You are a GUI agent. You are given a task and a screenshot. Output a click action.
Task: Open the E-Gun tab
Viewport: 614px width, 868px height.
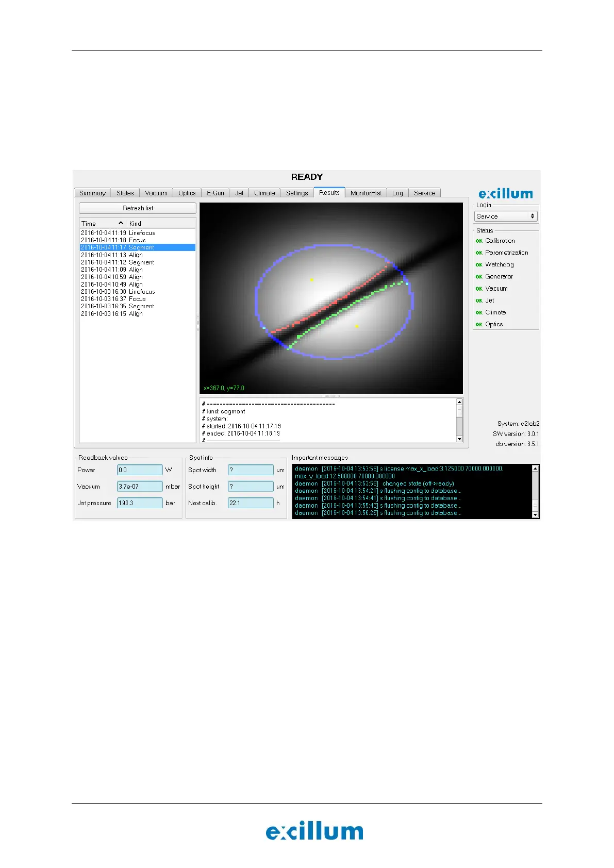(x=215, y=193)
